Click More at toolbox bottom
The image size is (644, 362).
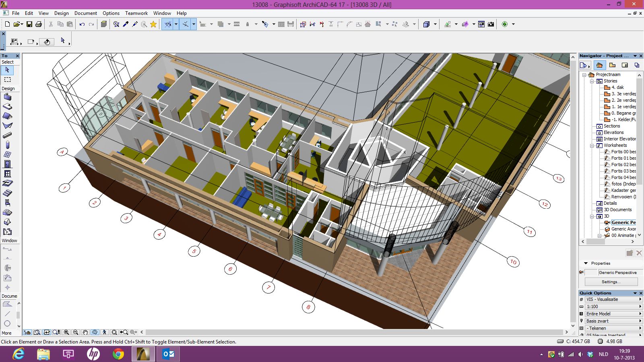[6, 333]
